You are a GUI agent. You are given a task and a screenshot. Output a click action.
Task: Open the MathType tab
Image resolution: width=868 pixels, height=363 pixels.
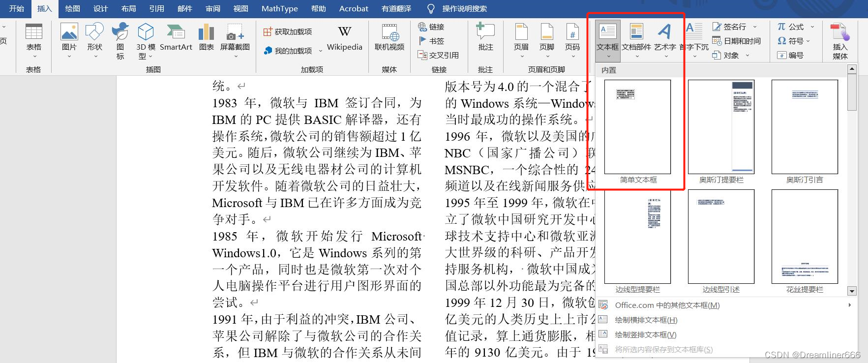click(279, 8)
